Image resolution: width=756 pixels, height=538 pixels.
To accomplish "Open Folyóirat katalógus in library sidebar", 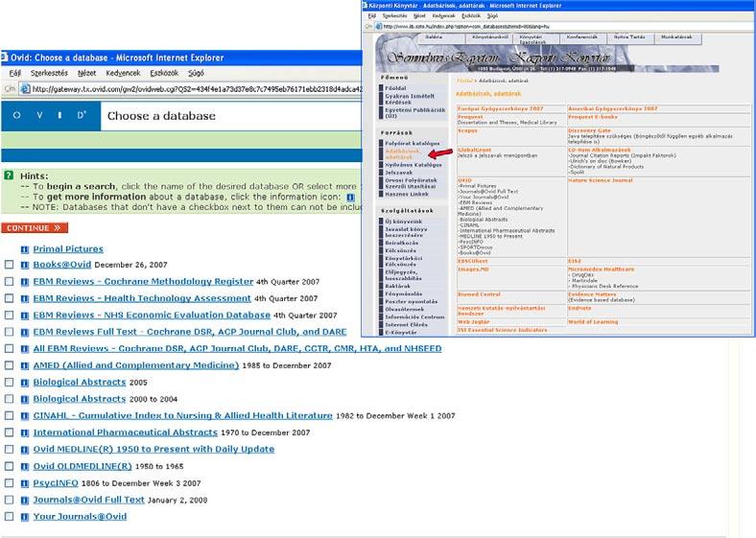I will pyautogui.click(x=413, y=144).
